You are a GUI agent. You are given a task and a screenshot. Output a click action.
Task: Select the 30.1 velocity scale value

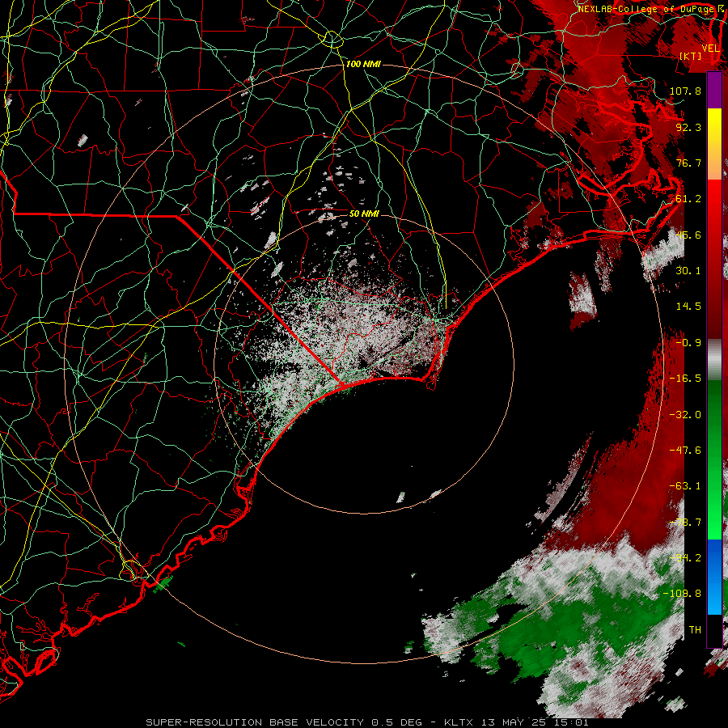click(x=688, y=271)
